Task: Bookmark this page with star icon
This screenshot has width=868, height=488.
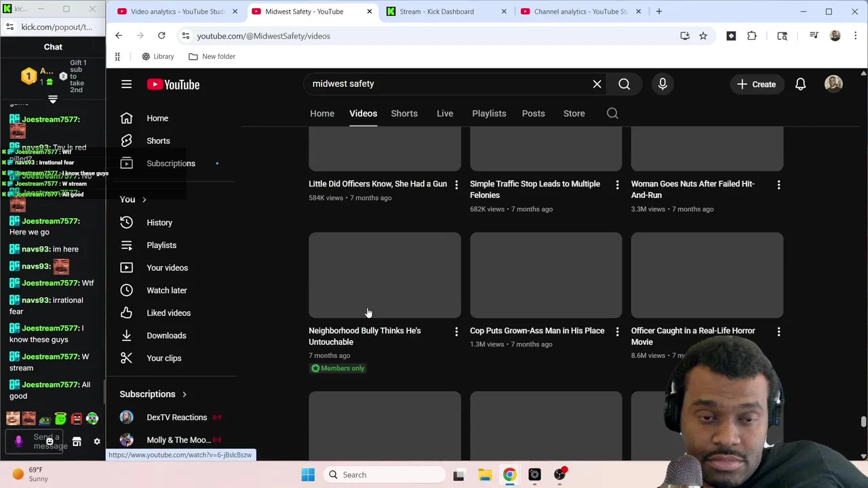Action: click(x=703, y=36)
